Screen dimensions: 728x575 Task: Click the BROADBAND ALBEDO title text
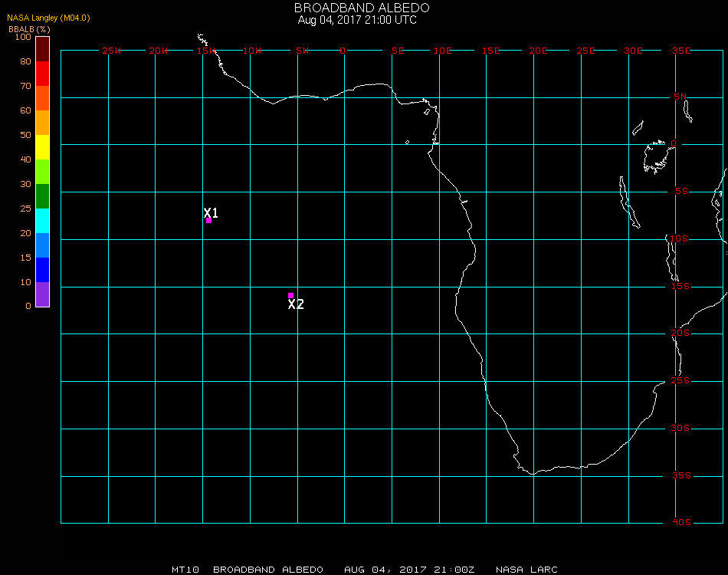362,8
